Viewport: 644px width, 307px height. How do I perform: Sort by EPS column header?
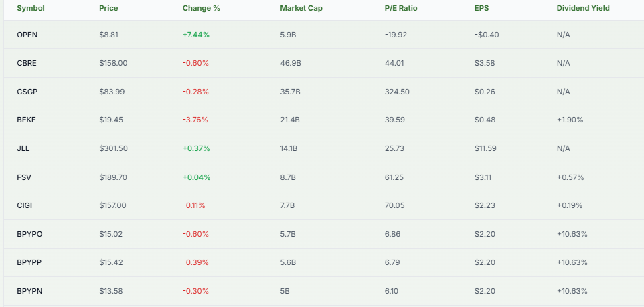point(481,8)
